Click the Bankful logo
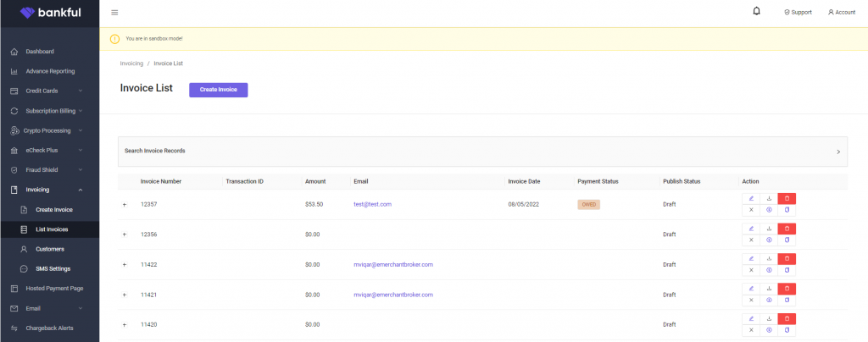The image size is (868, 342). tap(50, 12)
